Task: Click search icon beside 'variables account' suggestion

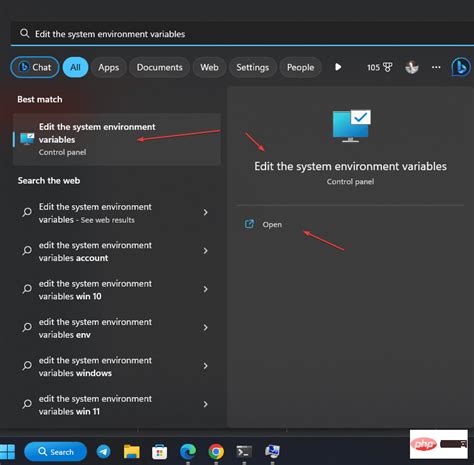Action: pyautogui.click(x=27, y=250)
